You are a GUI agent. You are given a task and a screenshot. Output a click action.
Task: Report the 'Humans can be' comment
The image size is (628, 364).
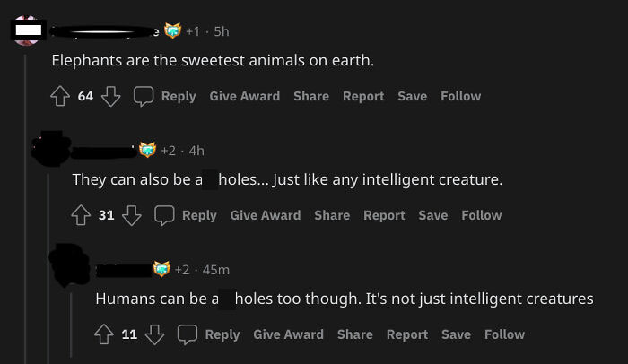(x=406, y=334)
